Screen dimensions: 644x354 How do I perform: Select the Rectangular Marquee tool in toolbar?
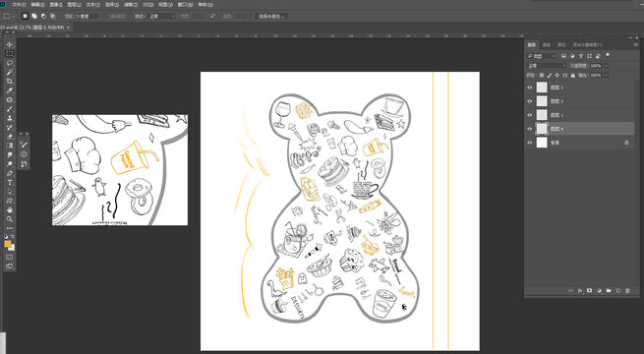click(10, 54)
